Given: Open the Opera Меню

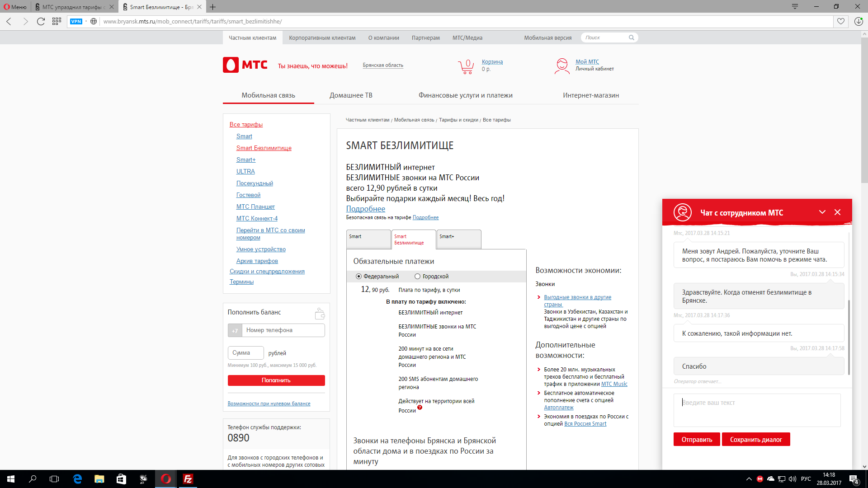Looking at the screenshot, I should coord(15,7).
